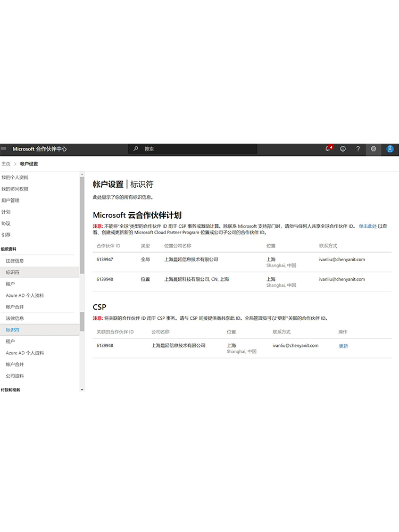Click the search magnifier icon
This screenshot has width=399, height=532.
pyautogui.click(x=136, y=148)
